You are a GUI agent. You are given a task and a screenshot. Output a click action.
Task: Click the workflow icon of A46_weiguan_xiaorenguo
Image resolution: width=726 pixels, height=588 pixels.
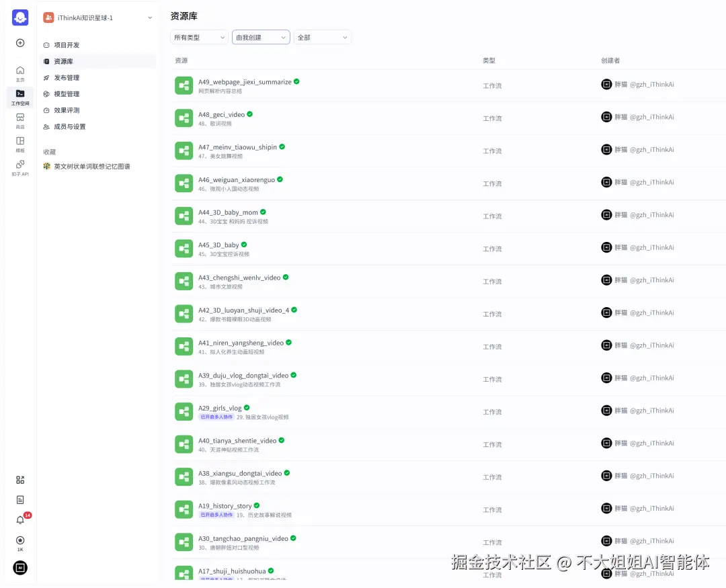[x=184, y=183]
